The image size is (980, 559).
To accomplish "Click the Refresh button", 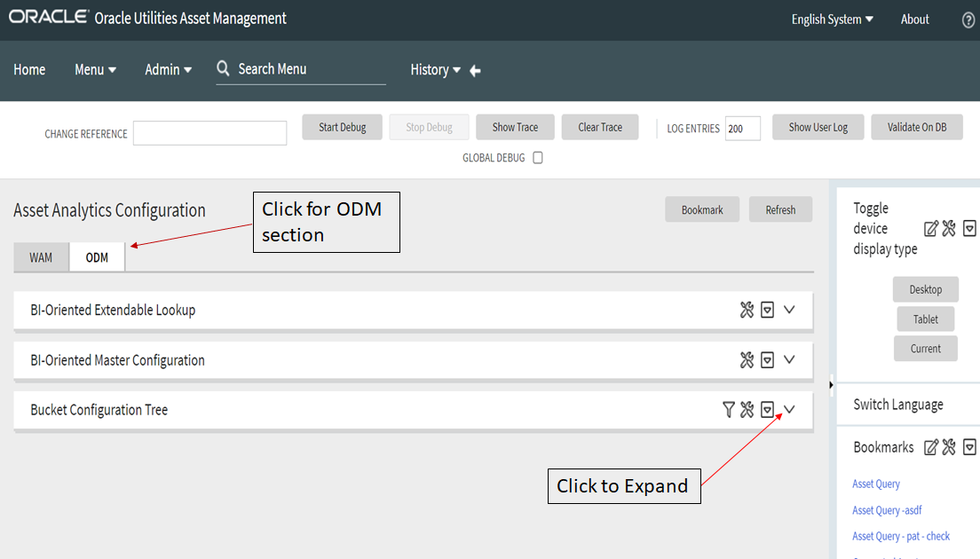I will [780, 209].
